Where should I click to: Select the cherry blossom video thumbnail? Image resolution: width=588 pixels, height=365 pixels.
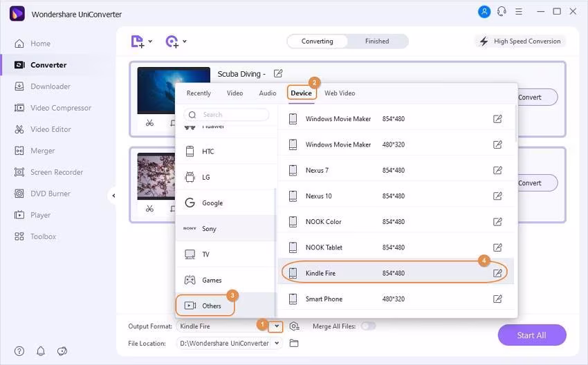point(156,176)
